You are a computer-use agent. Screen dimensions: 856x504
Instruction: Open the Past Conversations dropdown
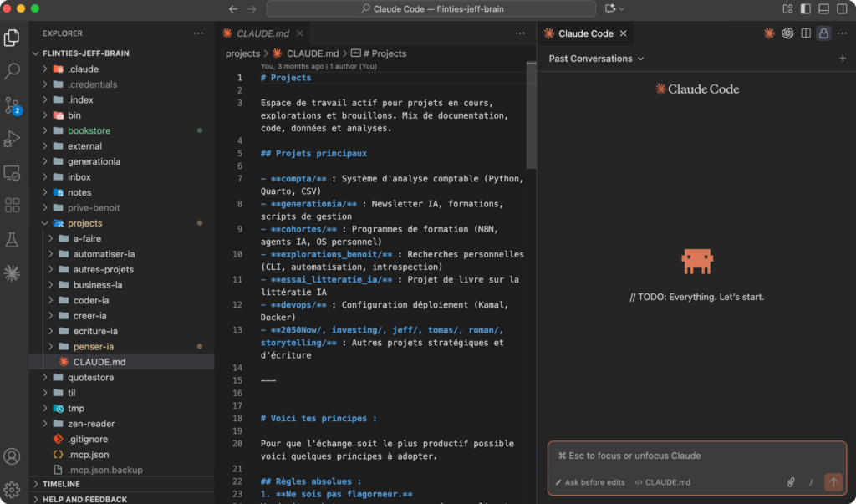point(596,59)
